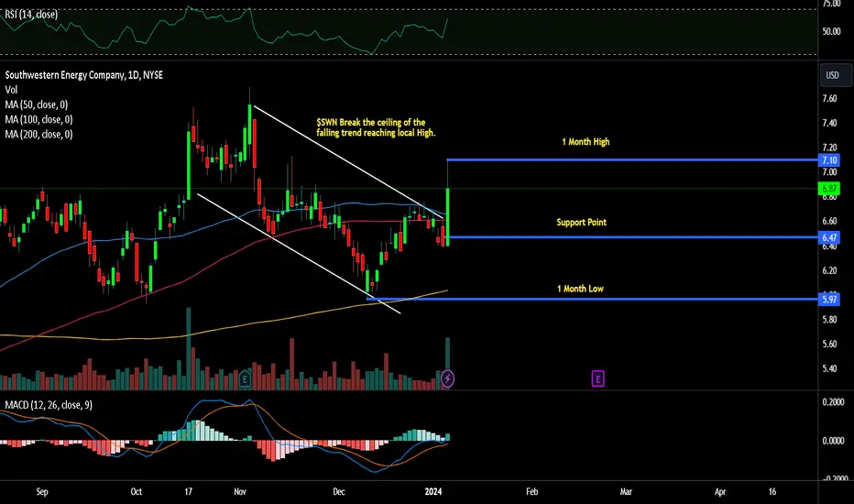Select the Southwestern Energy Company, 1D, NYSE title
854x504 pixels.
coord(84,75)
